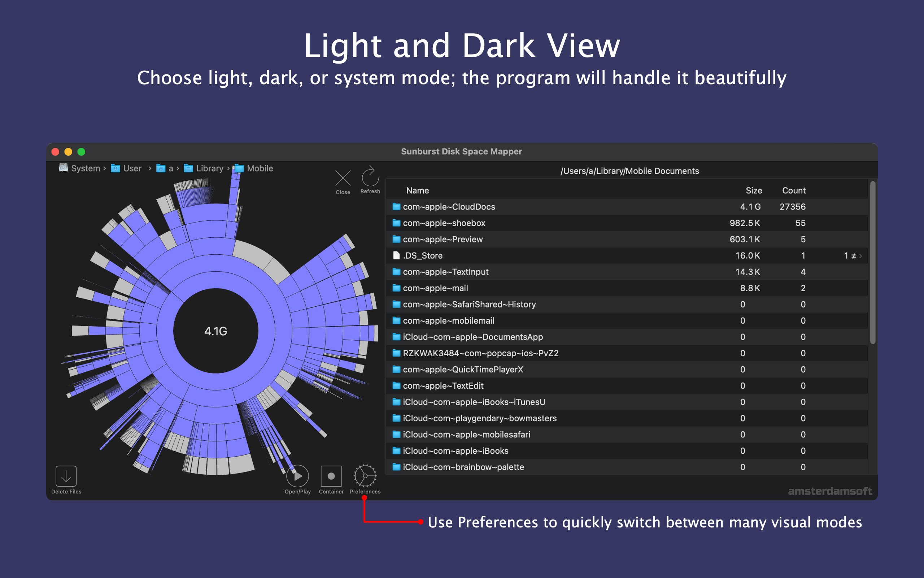Click the Mobile folder breadcrumb icon
Screen dimensions: 924x578
point(239,168)
